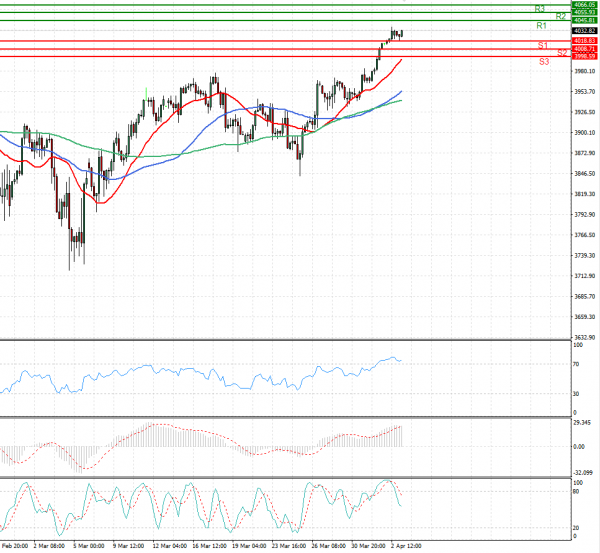This screenshot has height=553, width=600.
Task: Click the MACD scale value -32.099
Action: (x=583, y=473)
